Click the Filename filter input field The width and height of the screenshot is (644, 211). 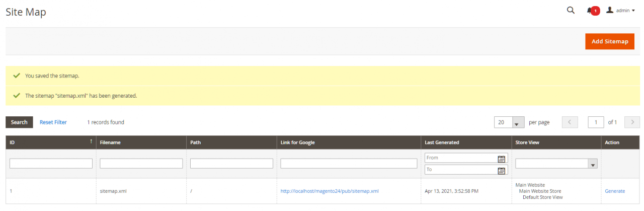point(141,164)
